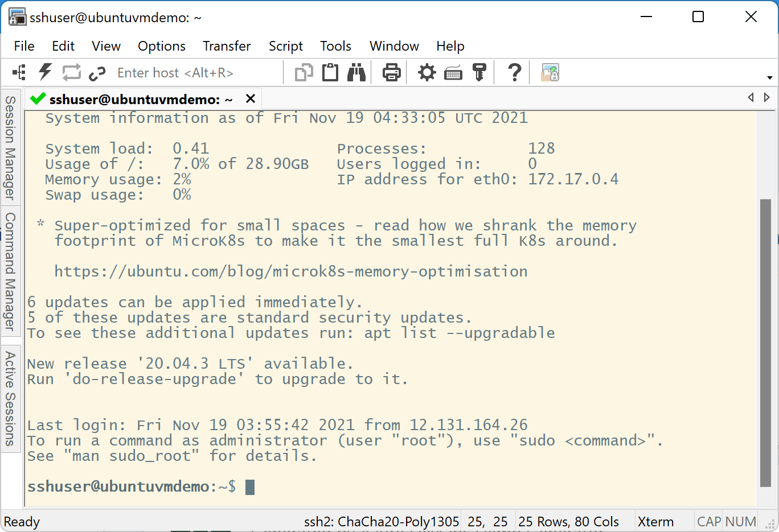This screenshot has width=779, height=532.
Task: Open Session Options via the gear icon
Action: 427,72
